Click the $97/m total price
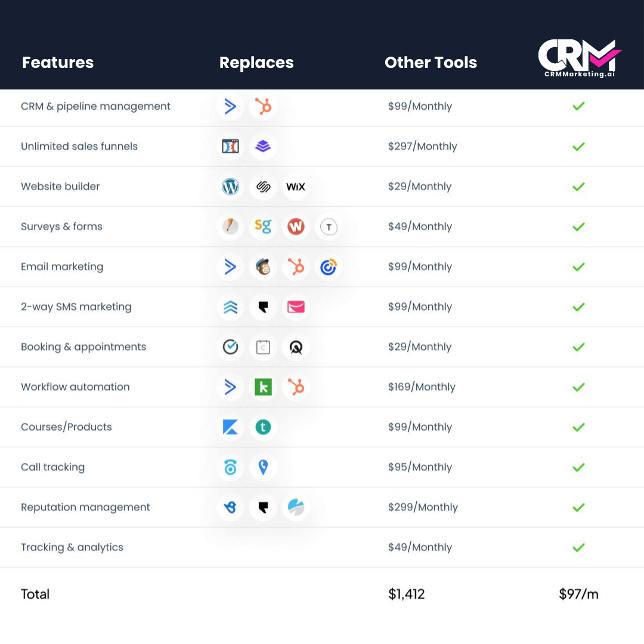The height and width of the screenshot is (644, 644). (578, 595)
